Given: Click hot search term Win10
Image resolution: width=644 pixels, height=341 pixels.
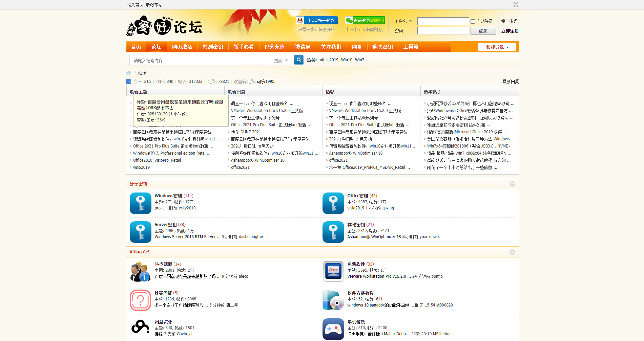Looking at the screenshot, I should [347, 60].
